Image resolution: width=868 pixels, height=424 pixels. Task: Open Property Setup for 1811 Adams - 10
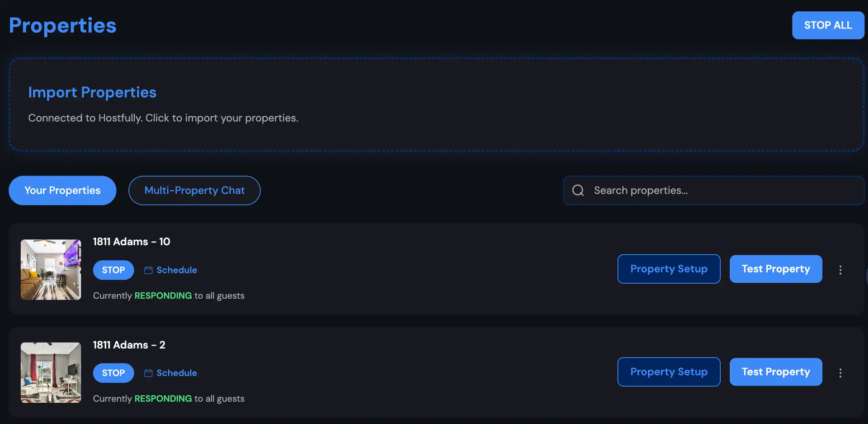point(669,269)
